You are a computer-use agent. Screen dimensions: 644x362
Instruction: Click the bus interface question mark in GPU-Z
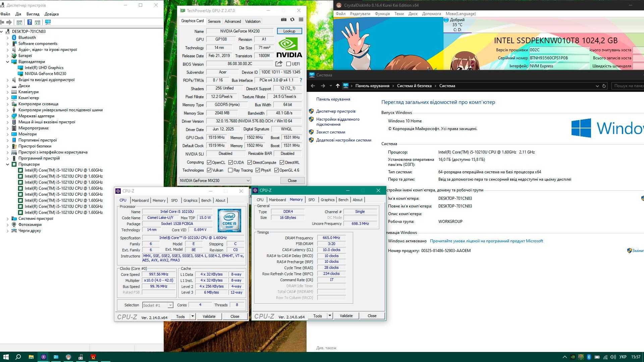point(301,80)
